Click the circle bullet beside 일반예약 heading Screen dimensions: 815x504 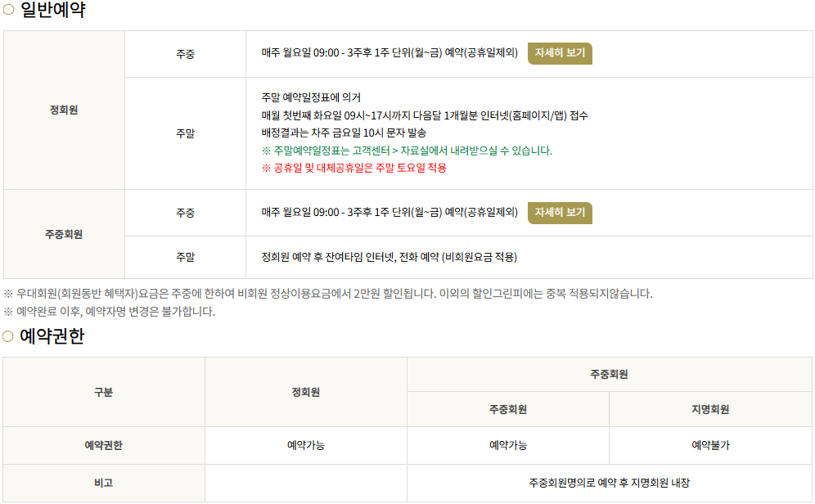pyautogui.click(x=8, y=11)
